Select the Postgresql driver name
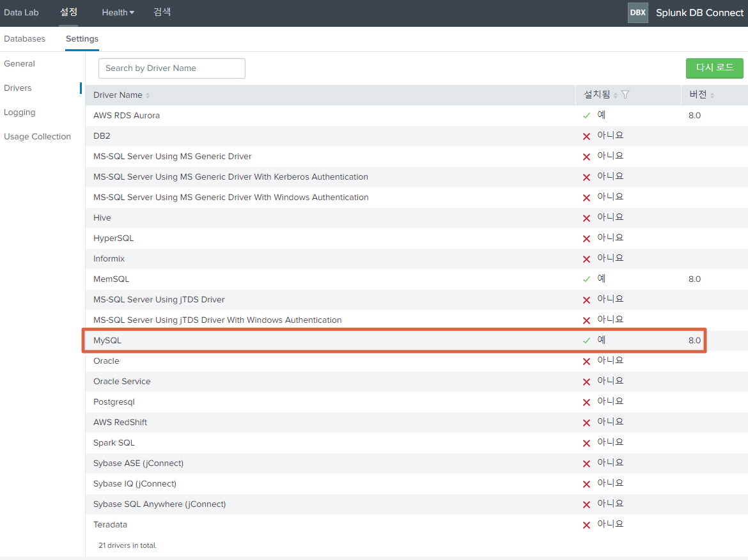The width and height of the screenshot is (748, 560). (x=114, y=402)
